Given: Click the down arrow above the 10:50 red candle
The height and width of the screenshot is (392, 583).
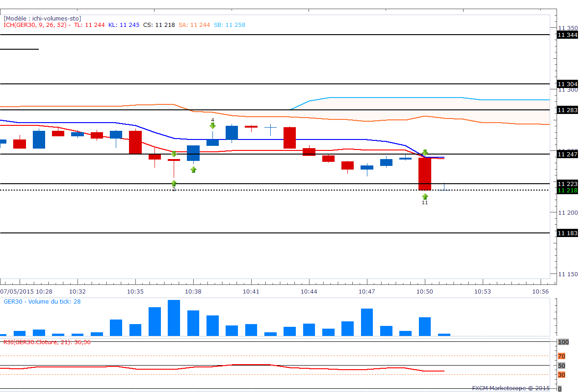Looking at the screenshot, I should point(425,152).
